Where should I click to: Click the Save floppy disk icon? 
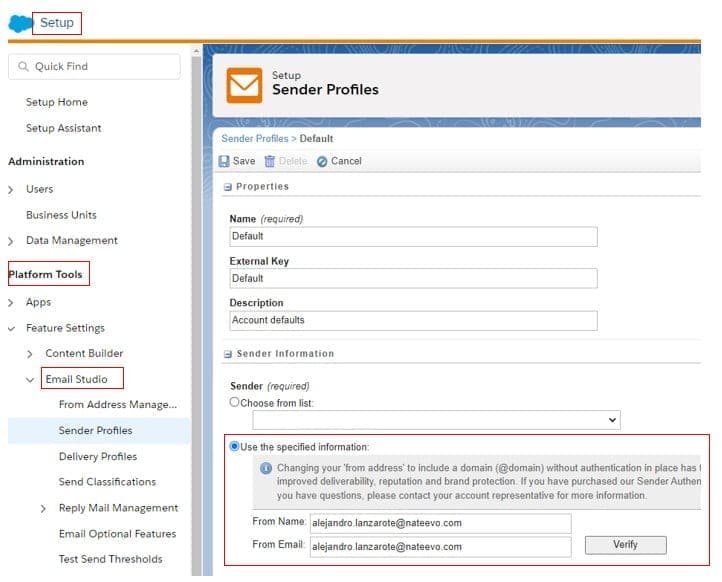click(x=224, y=162)
